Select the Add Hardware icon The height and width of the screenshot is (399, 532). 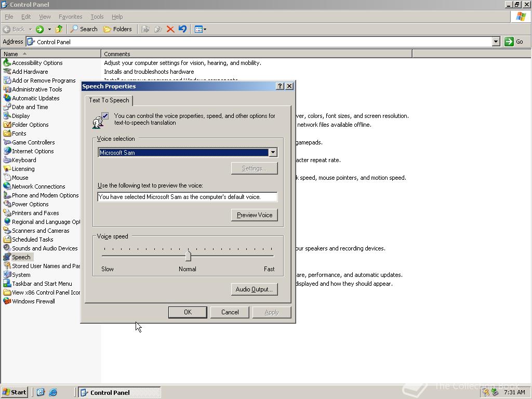[7, 71]
